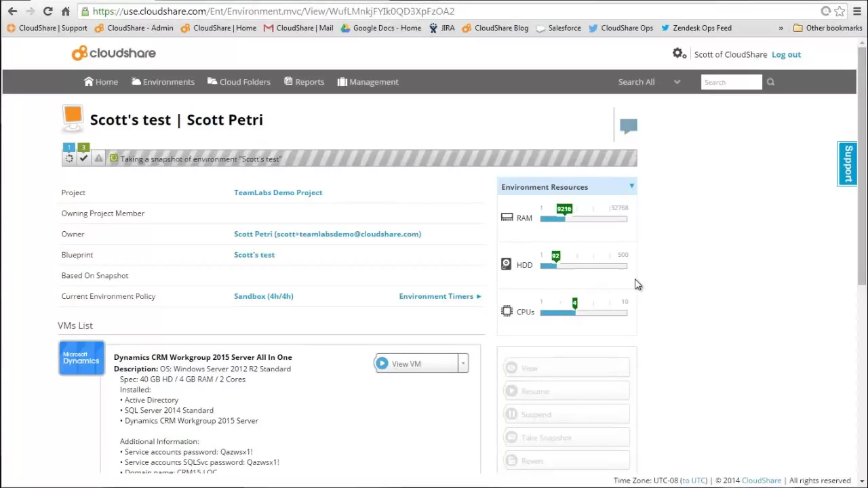Click the Microsoft Dynamics VM thumbnail
The height and width of the screenshot is (488, 868).
(81, 358)
